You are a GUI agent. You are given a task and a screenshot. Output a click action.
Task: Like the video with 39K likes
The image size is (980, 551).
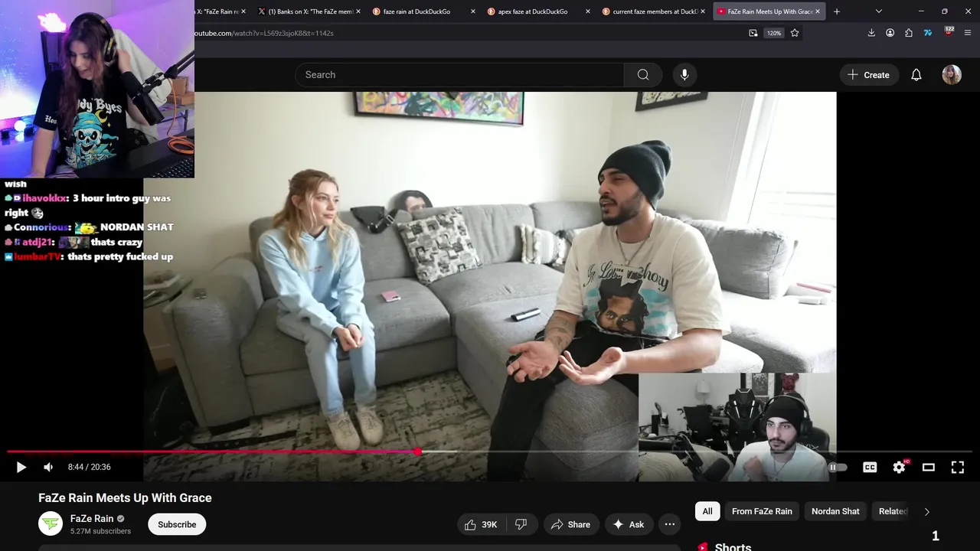481,524
